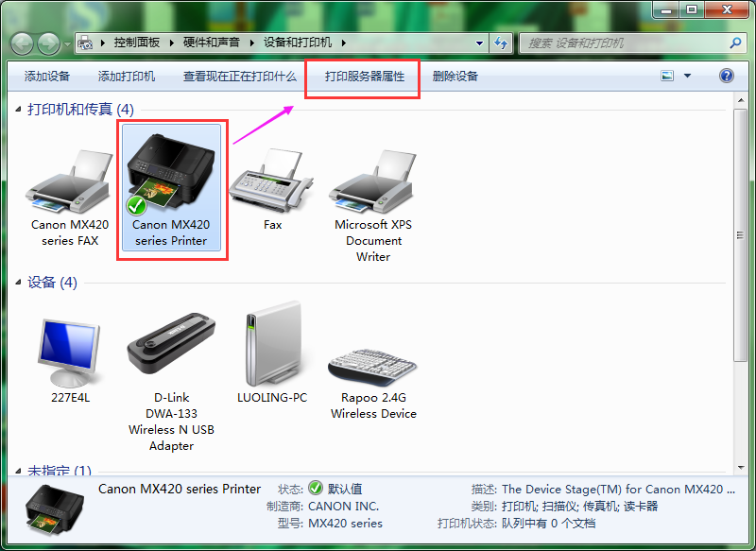This screenshot has width=756, height=551.
Task: Open 打印服务器属性 in the toolbar
Action: (x=365, y=77)
